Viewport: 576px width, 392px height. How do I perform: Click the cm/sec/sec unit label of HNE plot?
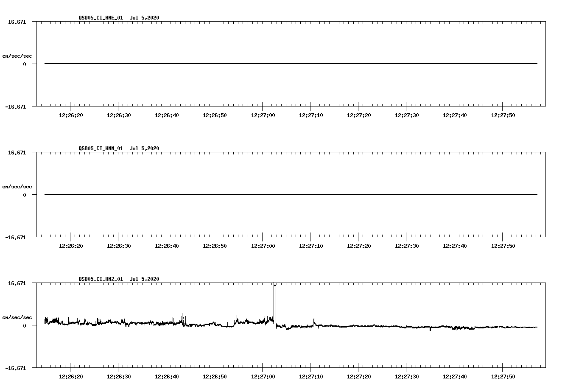[17, 56]
